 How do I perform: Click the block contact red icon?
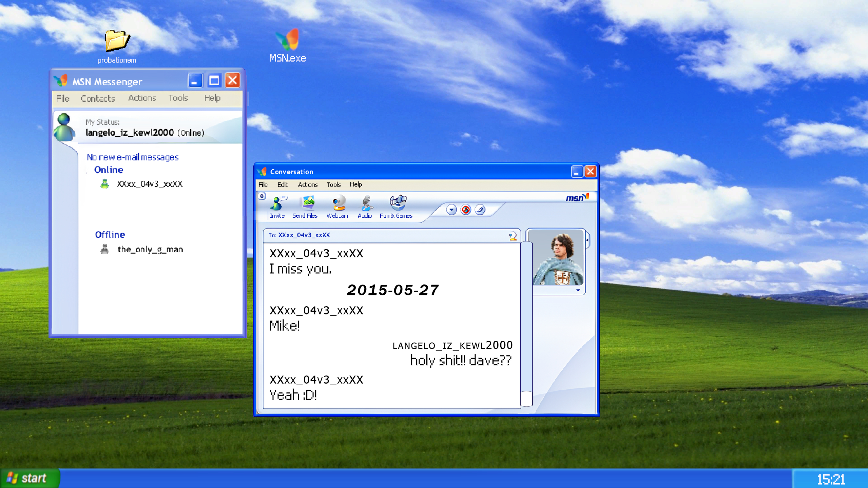466,210
